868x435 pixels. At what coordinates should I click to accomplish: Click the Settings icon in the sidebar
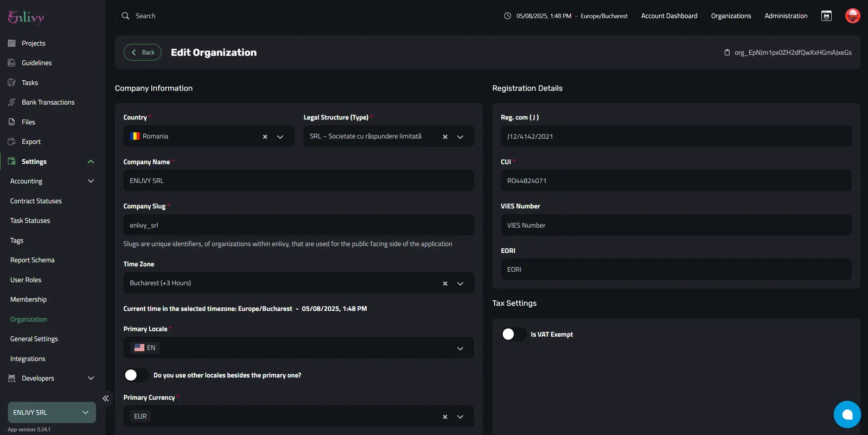click(12, 162)
